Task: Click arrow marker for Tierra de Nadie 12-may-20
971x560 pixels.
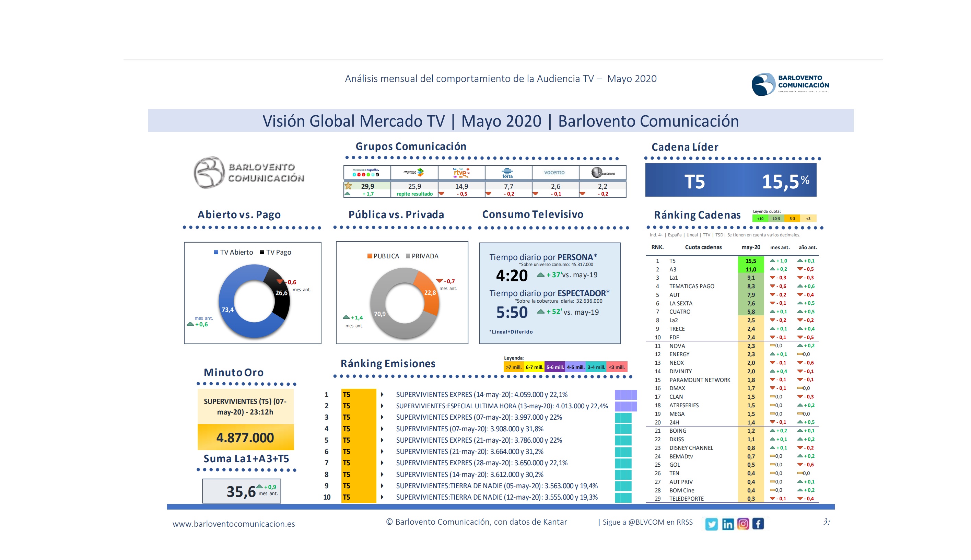Action: 382,497
